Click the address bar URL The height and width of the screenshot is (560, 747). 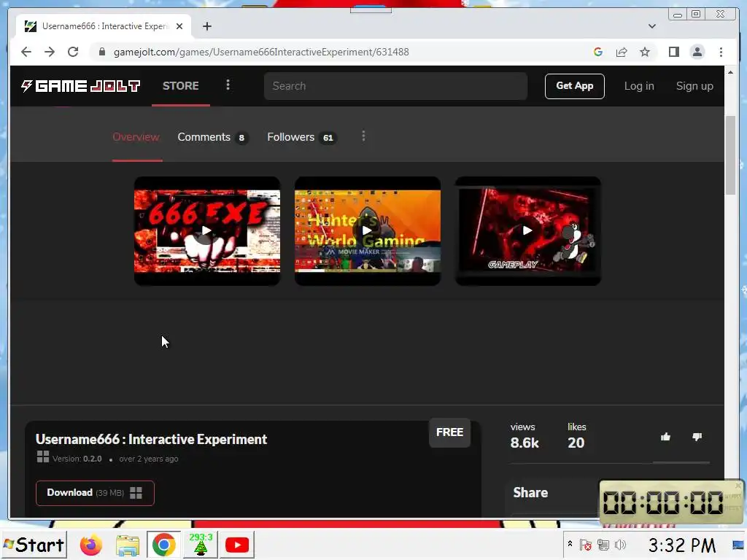point(261,52)
